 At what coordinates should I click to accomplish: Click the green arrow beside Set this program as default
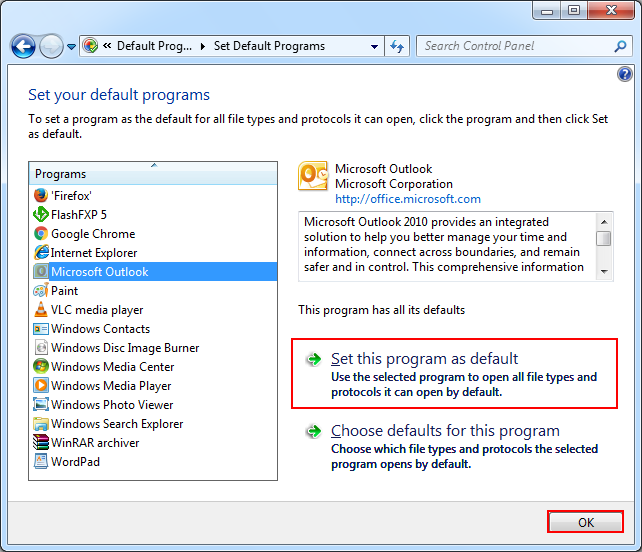pos(314,359)
